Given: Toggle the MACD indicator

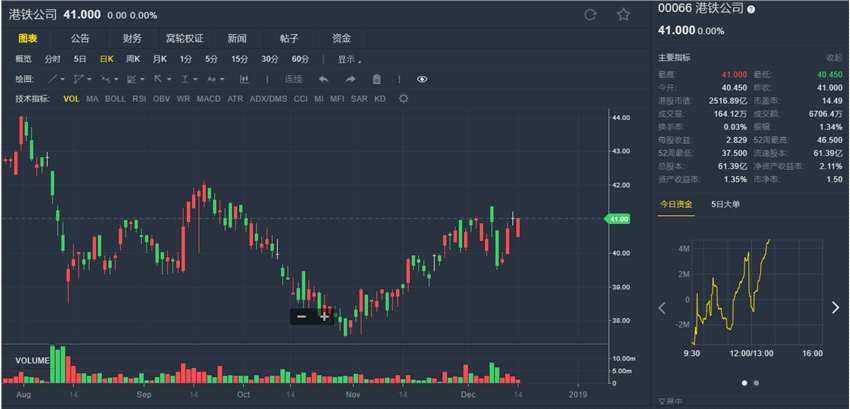Looking at the screenshot, I should click(x=209, y=99).
